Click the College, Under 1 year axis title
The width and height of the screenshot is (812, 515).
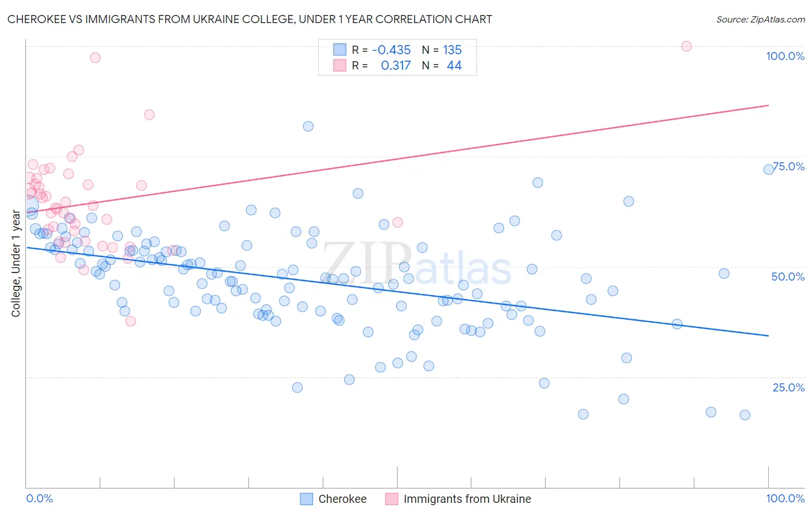point(16,264)
